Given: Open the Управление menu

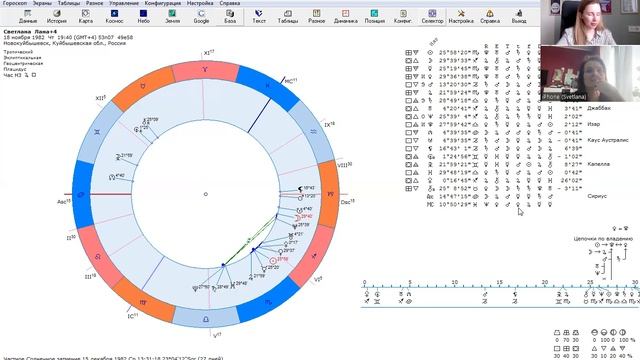Looking at the screenshot, I should pyautogui.click(x=124, y=3).
